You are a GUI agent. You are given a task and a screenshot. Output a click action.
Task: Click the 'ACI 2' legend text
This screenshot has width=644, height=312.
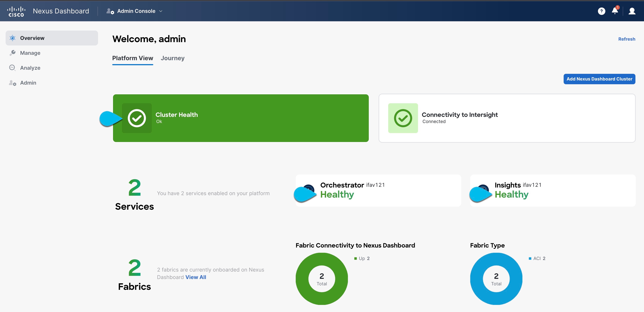pyautogui.click(x=540, y=259)
